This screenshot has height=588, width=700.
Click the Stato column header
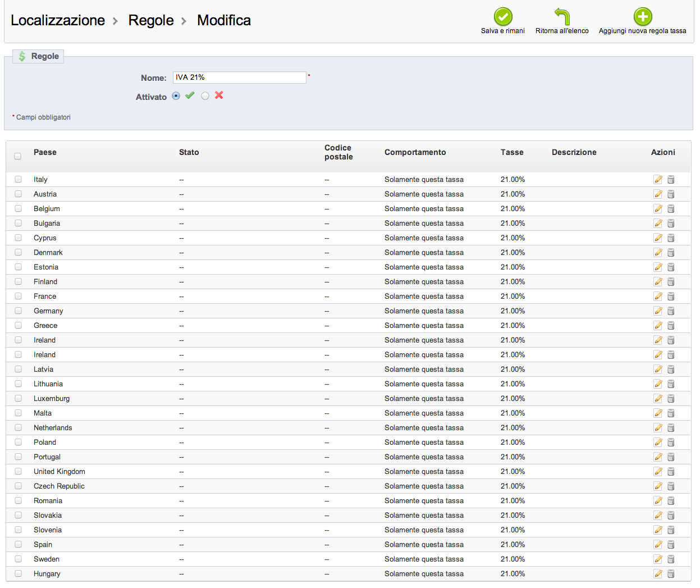(189, 152)
